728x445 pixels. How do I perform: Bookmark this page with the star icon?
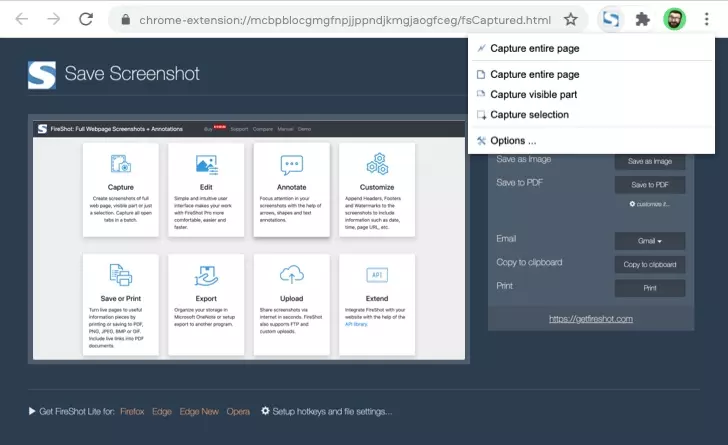coord(571,20)
